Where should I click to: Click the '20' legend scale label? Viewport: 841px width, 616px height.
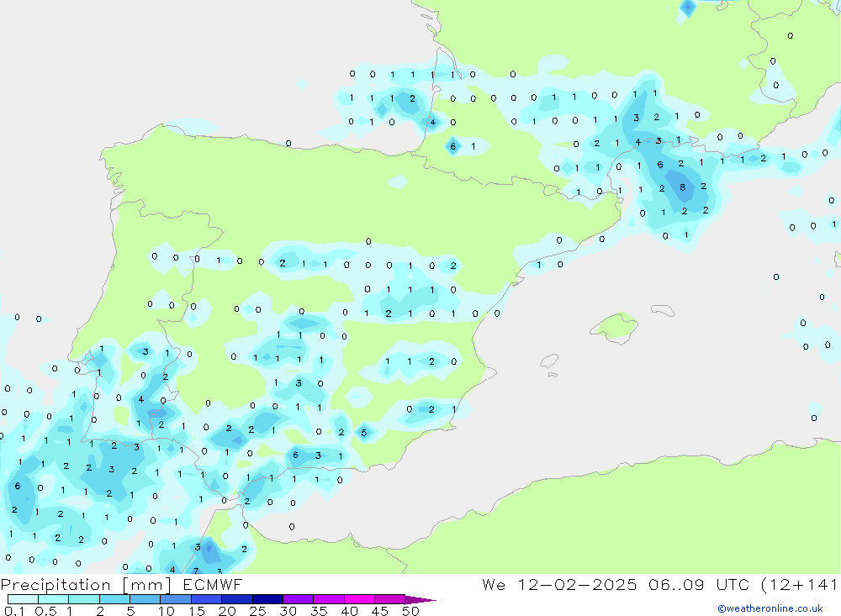(x=227, y=611)
